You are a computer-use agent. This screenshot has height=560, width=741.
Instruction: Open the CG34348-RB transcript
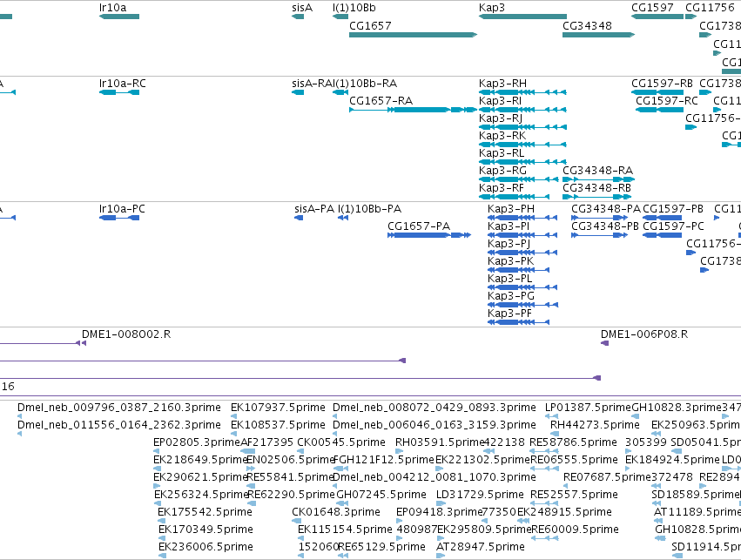(598, 197)
